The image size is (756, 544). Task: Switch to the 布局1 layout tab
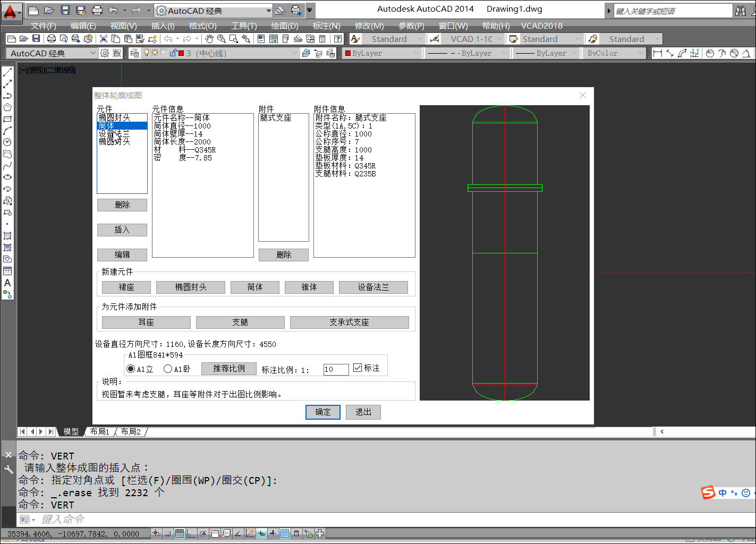99,431
